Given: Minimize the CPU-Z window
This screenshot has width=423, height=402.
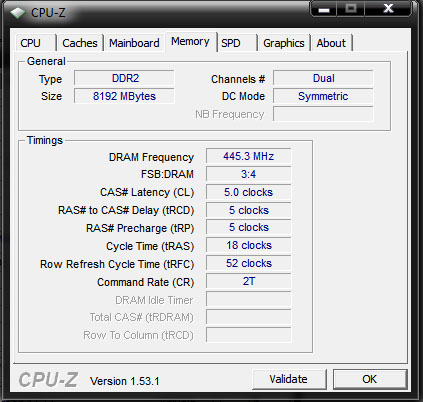Looking at the screenshot, I should pos(324,8).
